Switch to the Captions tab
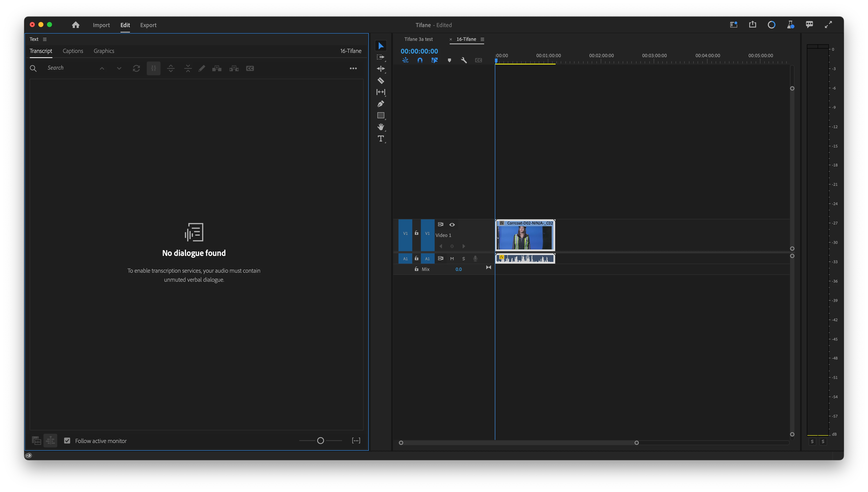The width and height of the screenshot is (868, 492). coord(73,51)
